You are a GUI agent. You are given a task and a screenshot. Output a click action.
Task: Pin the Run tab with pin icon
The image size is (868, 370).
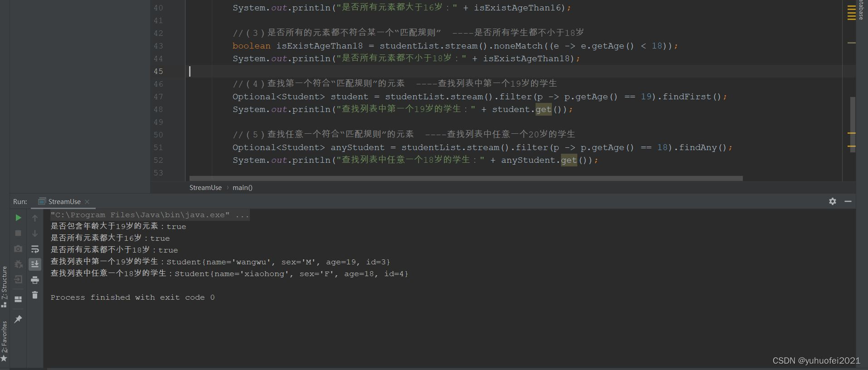coord(18,319)
